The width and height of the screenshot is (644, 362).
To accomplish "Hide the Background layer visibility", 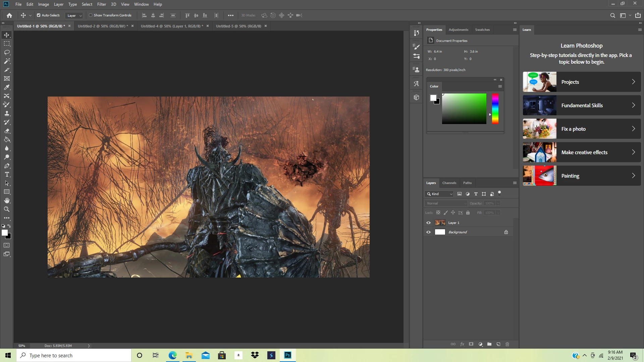I will (x=428, y=232).
